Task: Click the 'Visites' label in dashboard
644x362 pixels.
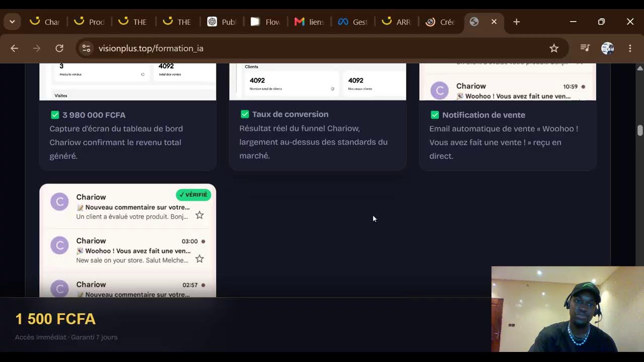Action: [61, 96]
